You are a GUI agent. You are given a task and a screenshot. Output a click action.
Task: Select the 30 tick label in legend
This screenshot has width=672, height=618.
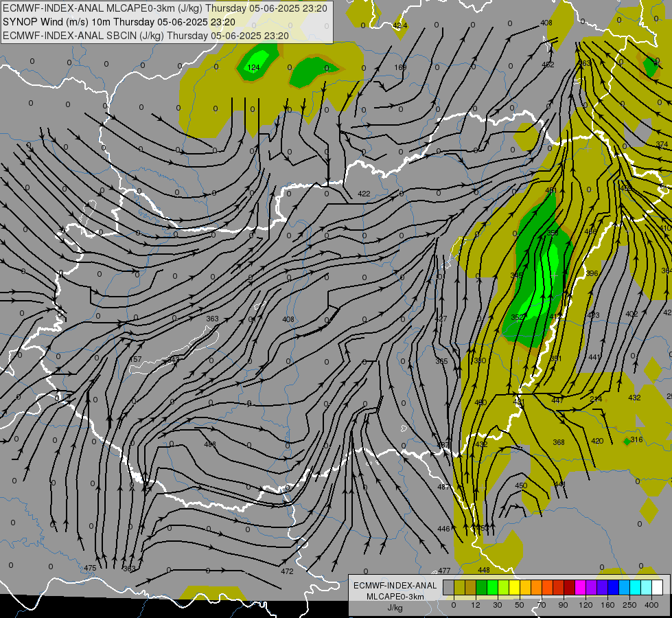click(x=497, y=605)
